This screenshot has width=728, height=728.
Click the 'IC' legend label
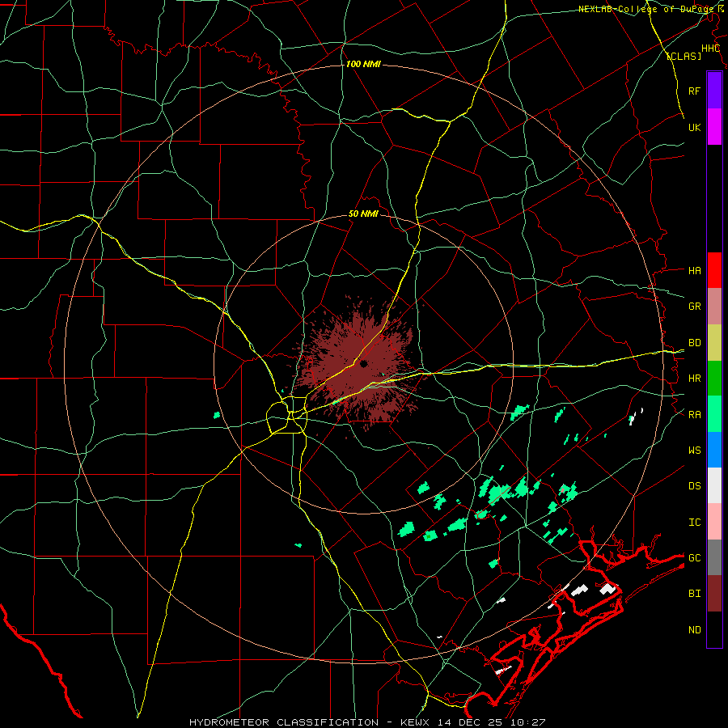click(x=694, y=523)
